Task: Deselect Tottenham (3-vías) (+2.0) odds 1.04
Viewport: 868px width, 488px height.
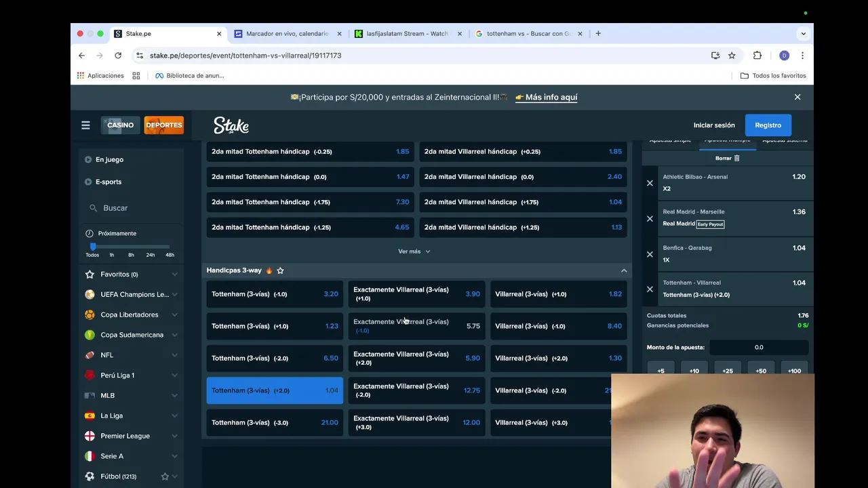Action: point(275,390)
